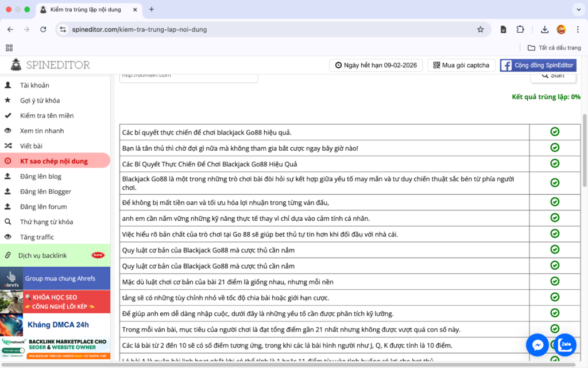Image resolution: width=588 pixels, height=368 pixels.
Task: Open 'Tất cả dấu trang' bookmarks folder
Action: (x=554, y=48)
